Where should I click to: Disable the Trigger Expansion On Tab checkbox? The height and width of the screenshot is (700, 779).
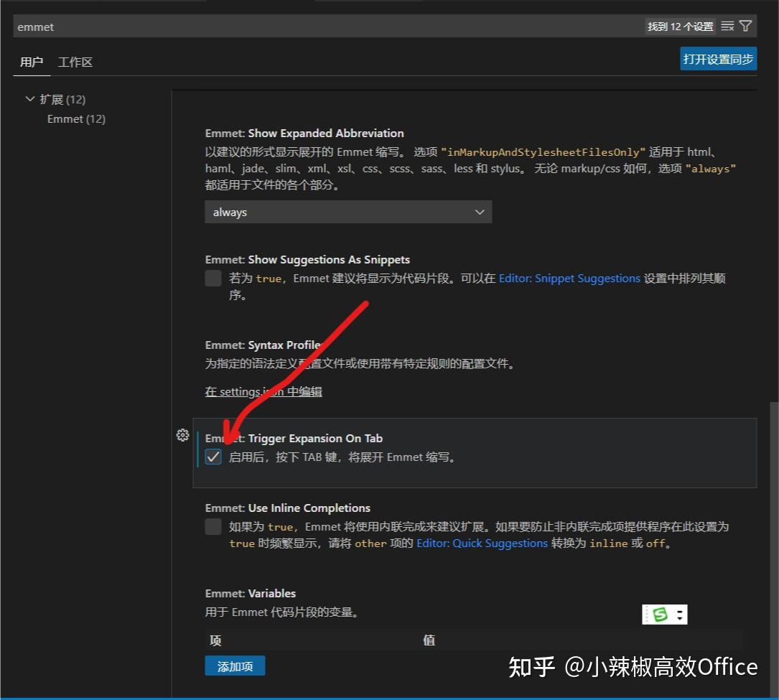213,457
